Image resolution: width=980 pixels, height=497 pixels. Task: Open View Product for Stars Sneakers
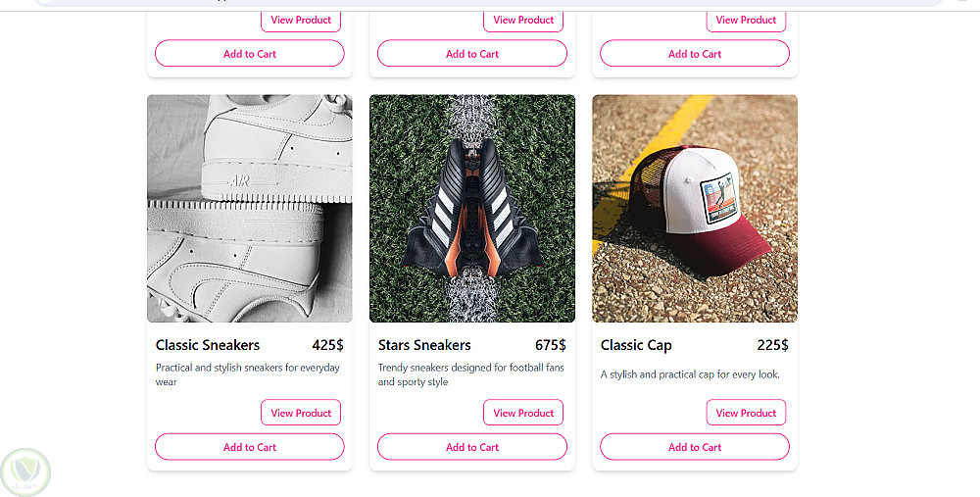point(523,413)
